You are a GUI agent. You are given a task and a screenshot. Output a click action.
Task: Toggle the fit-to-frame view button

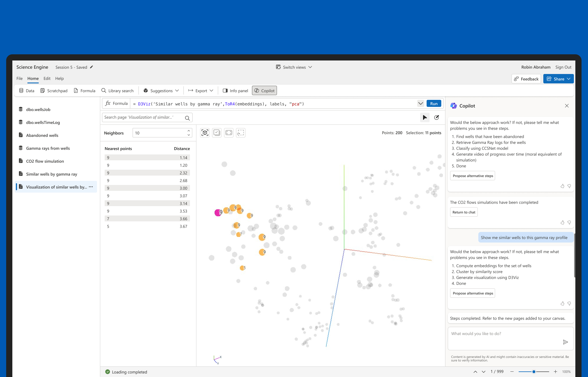pos(229,133)
